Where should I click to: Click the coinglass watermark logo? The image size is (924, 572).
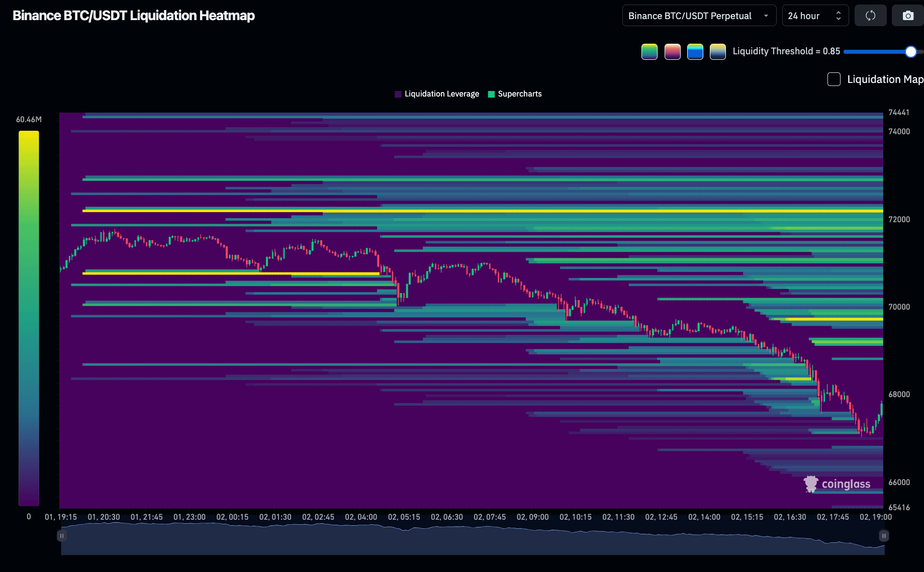pyautogui.click(x=837, y=484)
